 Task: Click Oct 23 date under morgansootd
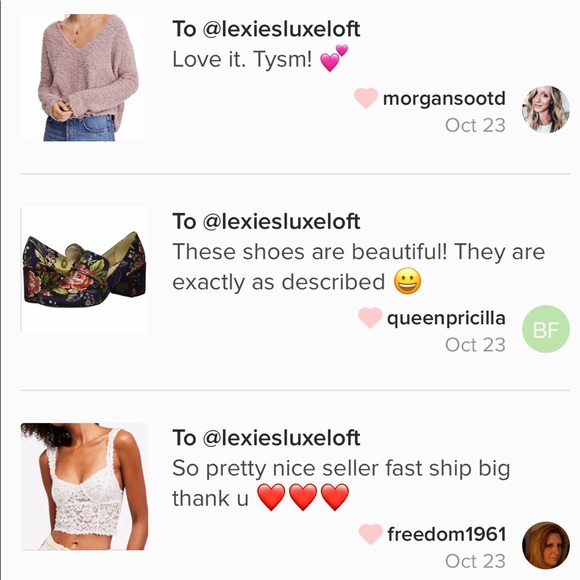pos(475,125)
